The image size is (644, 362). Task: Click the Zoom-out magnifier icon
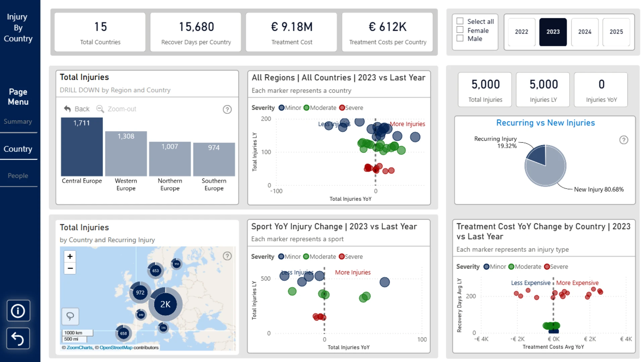click(x=100, y=109)
